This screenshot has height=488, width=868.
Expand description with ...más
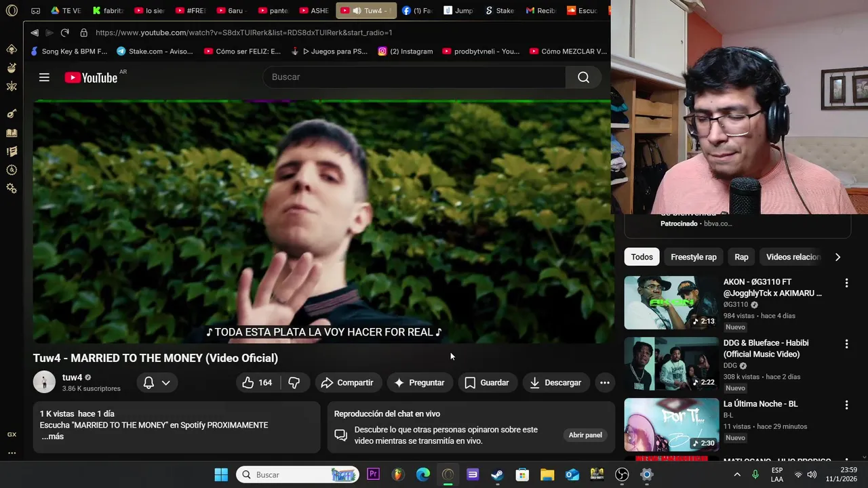point(52,436)
